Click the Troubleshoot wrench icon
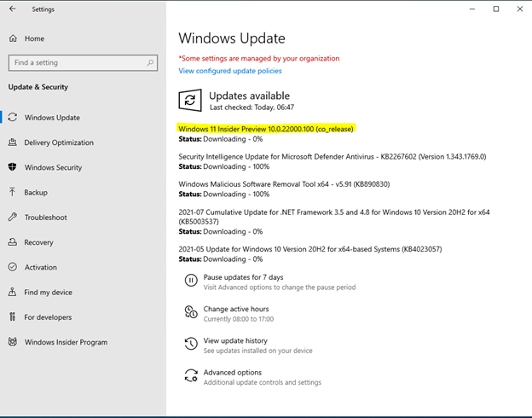This screenshot has height=418, width=532. [x=13, y=217]
